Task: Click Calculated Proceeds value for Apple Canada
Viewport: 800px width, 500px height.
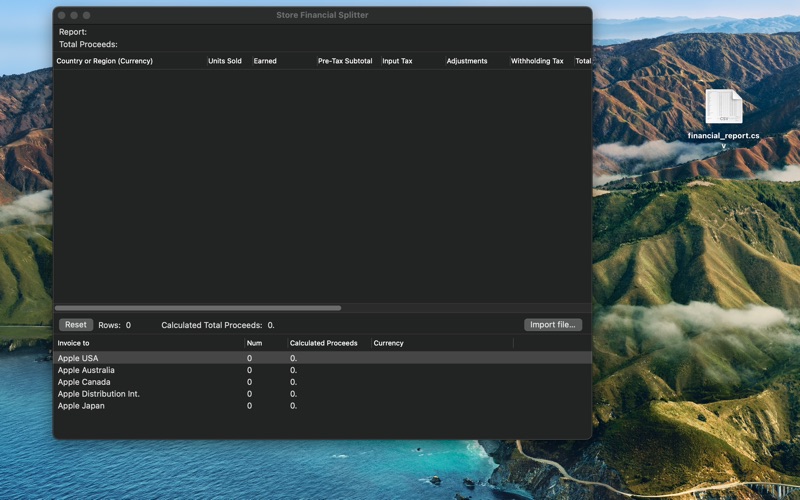Action: pos(293,382)
